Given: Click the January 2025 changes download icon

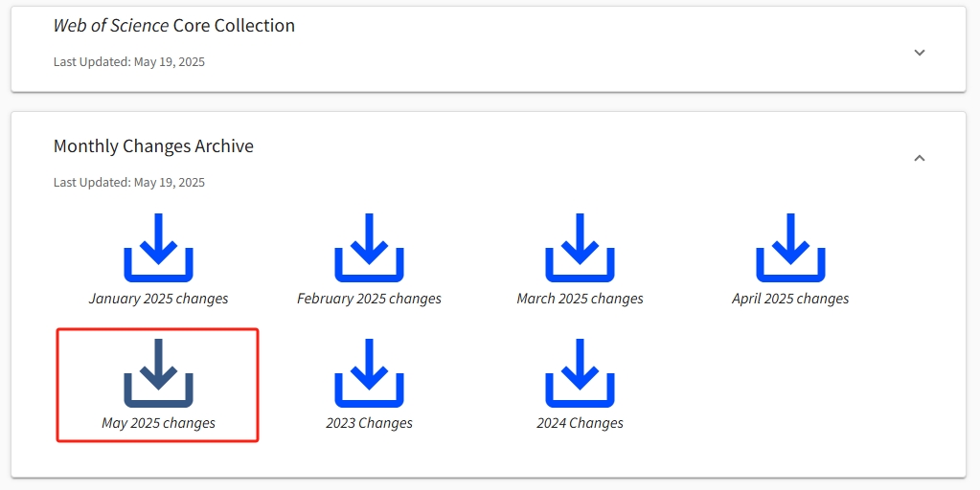Looking at the screenshot, I should click(158, 247).
